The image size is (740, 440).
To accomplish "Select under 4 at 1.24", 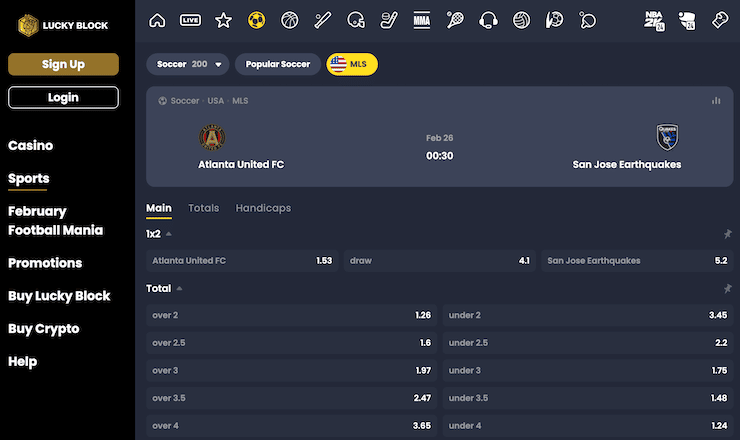I will pos(588,426).
